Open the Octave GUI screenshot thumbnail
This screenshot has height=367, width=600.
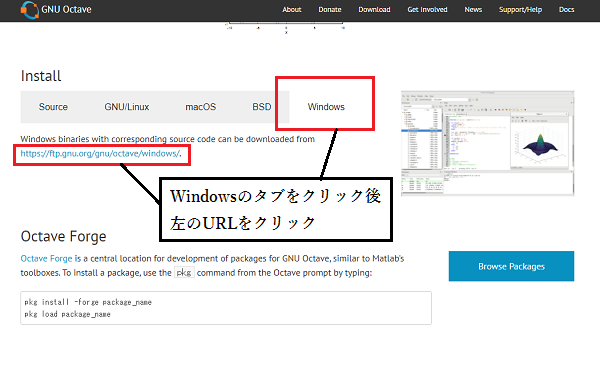tap(488, 143)
